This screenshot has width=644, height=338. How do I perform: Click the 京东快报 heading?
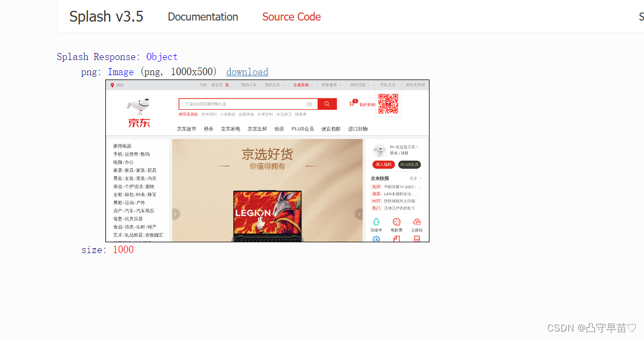coord(379,178)
